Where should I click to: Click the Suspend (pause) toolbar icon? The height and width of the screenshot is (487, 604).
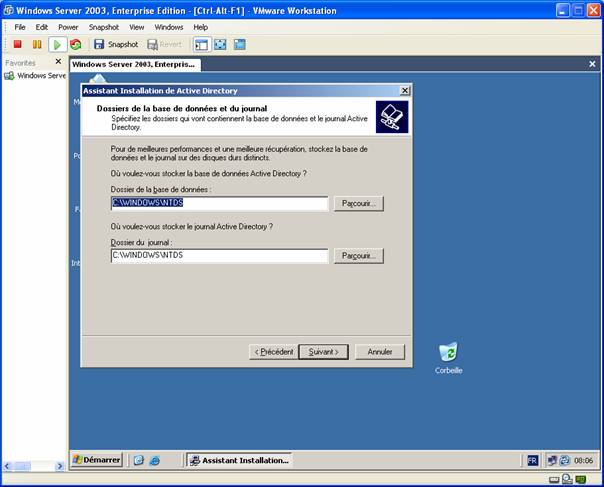(37, 44)
